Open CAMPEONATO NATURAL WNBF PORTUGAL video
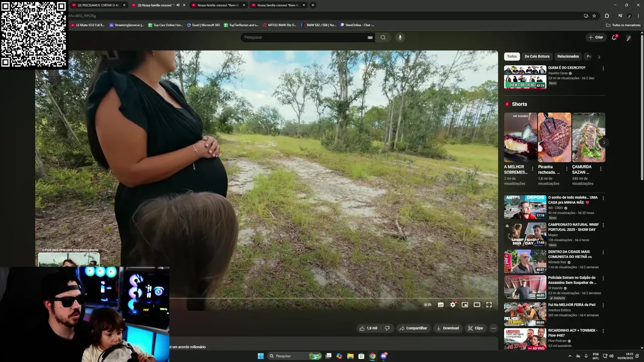Screen dimensions: 644x362 coord(525,234)
